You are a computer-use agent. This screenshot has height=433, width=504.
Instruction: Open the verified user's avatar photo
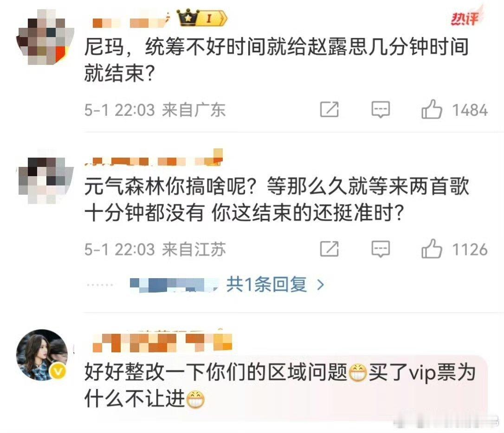coord(42,354)
